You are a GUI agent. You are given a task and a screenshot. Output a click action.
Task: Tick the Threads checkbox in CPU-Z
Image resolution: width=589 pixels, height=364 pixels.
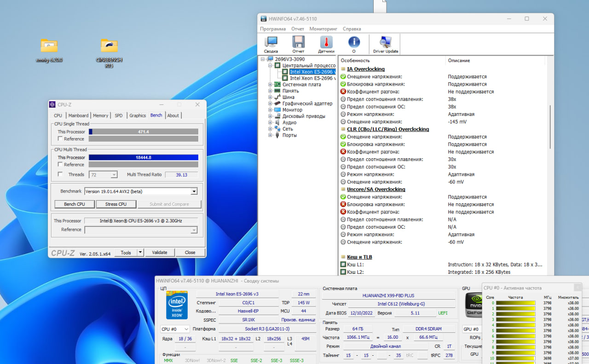coord(60,174)
